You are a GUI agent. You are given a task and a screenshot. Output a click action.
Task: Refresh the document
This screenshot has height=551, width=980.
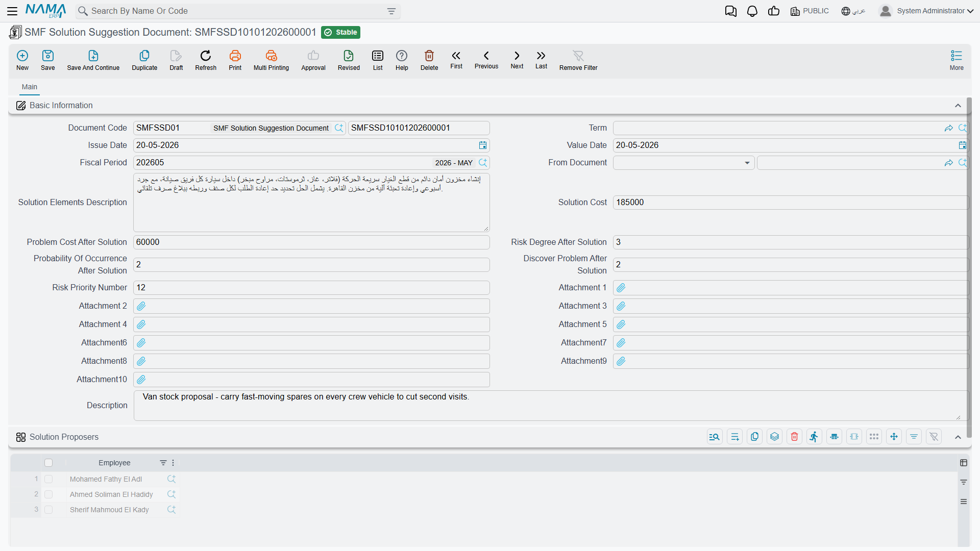coord(206,60)
